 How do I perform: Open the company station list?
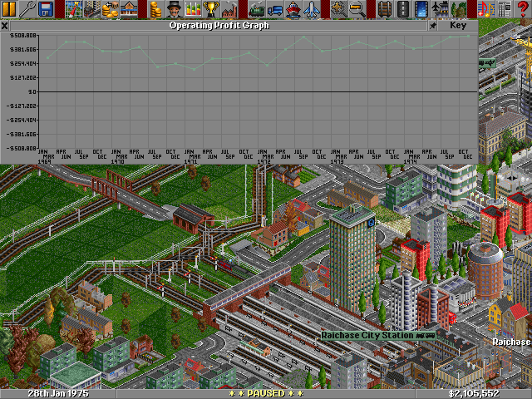[x=128, y=9]
